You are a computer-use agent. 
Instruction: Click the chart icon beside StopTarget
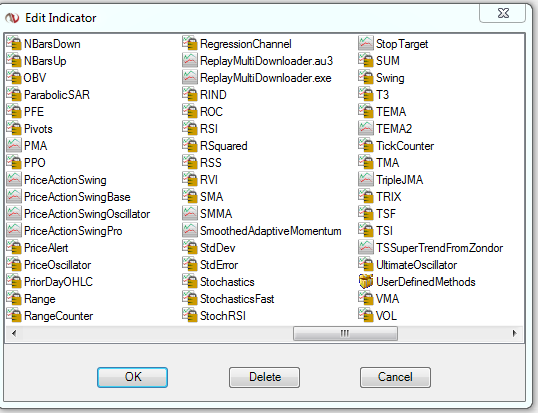pos(366,44)
